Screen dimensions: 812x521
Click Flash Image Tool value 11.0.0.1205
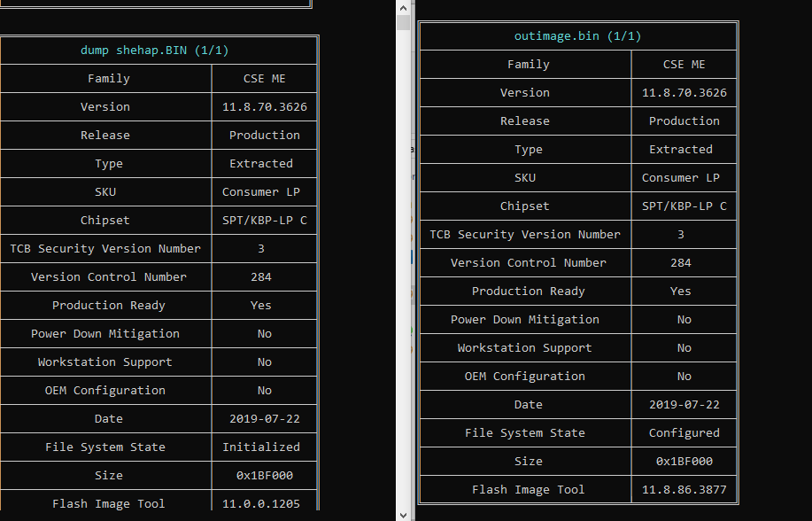coord(261,504)
